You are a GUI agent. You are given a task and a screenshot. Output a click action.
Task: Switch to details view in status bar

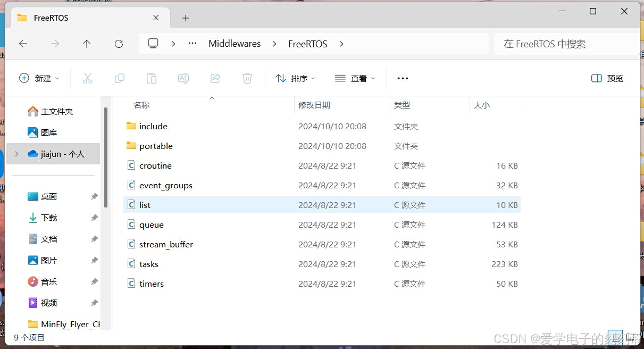pyautogui.click(x=615, y=337)
